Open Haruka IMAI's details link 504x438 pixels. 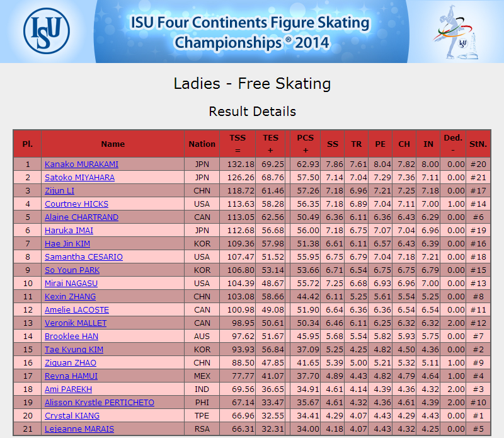coord(69,230)
